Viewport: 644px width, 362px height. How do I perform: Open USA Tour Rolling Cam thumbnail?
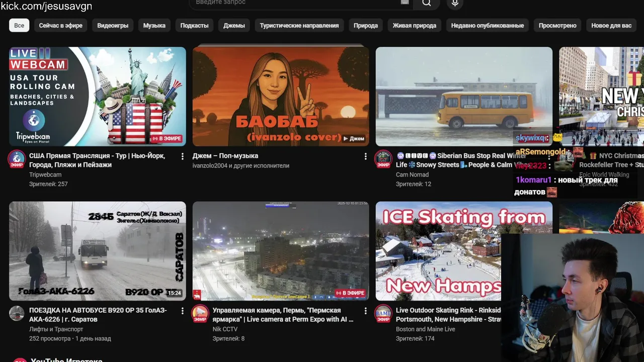[98, 97]
